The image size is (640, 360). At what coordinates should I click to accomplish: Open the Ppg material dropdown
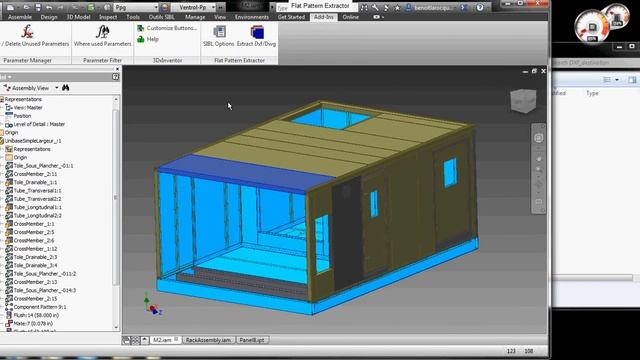click(156, 7)
